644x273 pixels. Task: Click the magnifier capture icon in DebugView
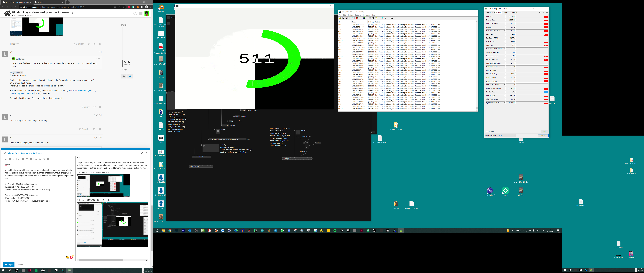353,18
